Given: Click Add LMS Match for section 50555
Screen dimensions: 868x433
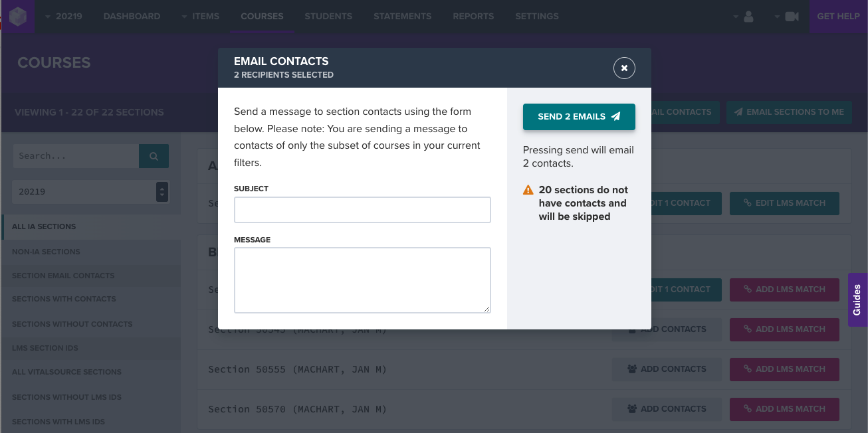Looking at the screenshot, I should [784, 369].
